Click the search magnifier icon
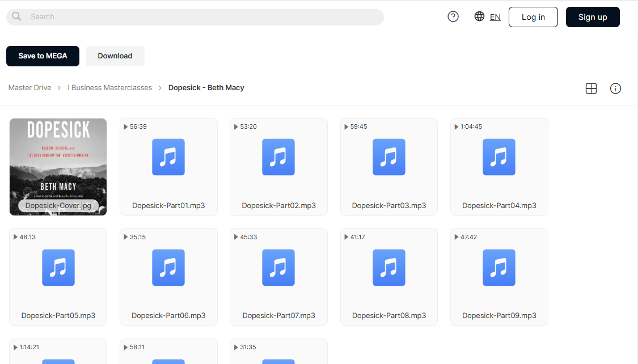 click(x=16, y=16)
